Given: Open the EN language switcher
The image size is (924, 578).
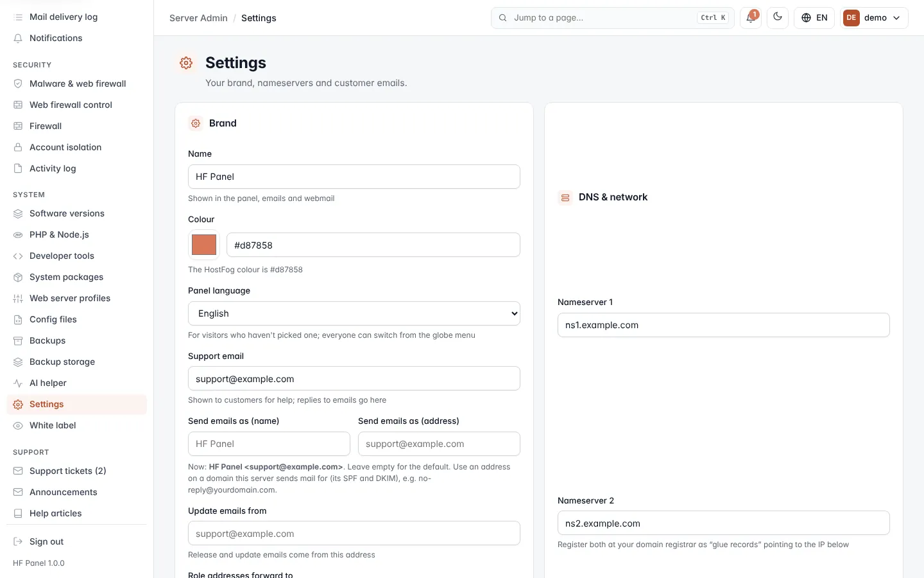Looking at the screenshot, I should coord(814,18).
